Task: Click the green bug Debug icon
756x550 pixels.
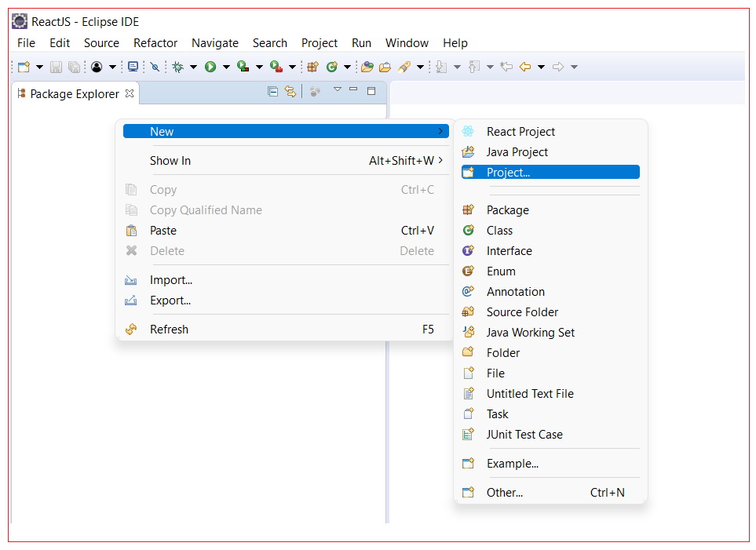Action: 178,67
